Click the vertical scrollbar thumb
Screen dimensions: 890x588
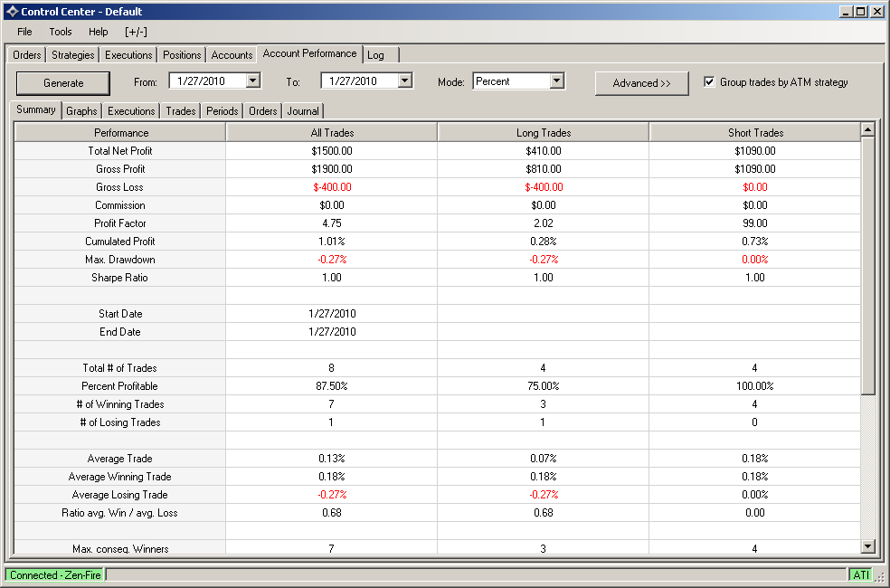[x=866, y=265]
